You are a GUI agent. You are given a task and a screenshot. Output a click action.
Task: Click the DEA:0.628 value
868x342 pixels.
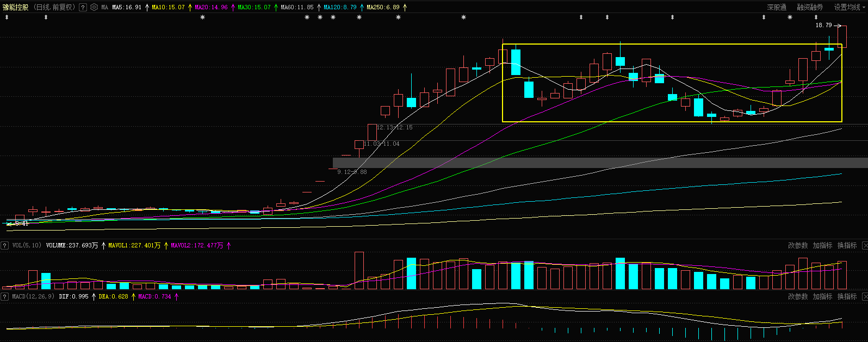click(113, 296)
